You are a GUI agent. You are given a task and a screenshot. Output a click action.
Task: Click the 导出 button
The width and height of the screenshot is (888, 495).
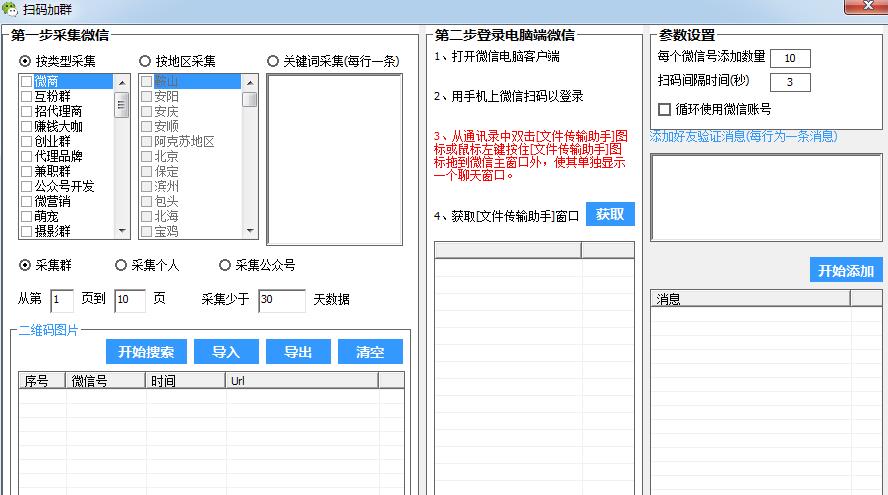click(298, 352)
